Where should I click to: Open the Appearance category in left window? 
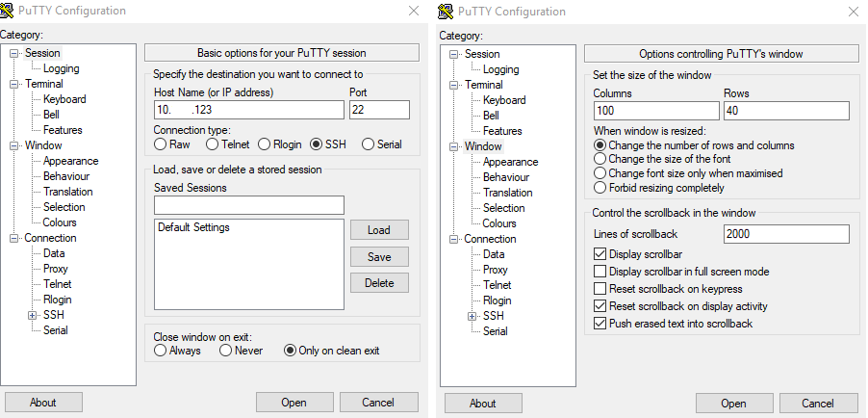(70, 161)
